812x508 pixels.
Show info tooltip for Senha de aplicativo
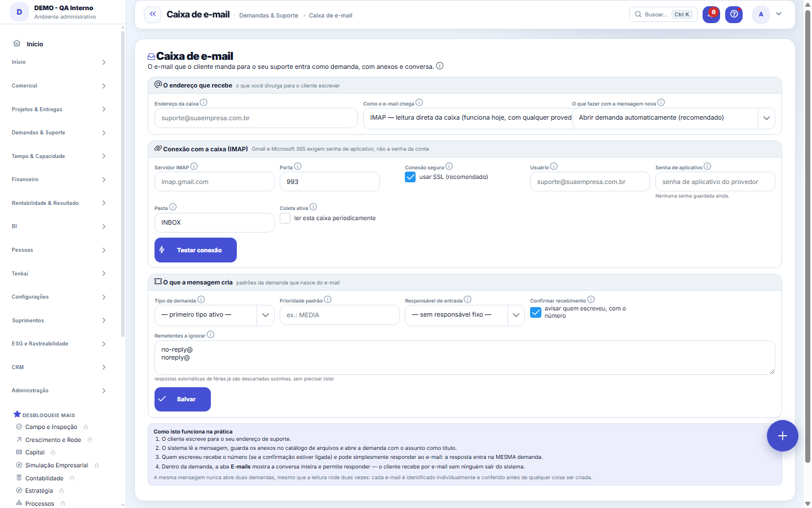click(707, 167)
